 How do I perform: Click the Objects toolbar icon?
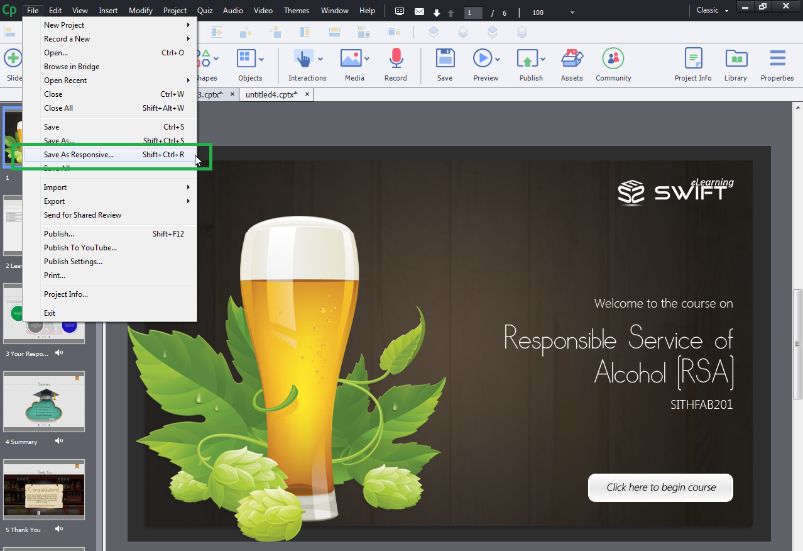246,58
